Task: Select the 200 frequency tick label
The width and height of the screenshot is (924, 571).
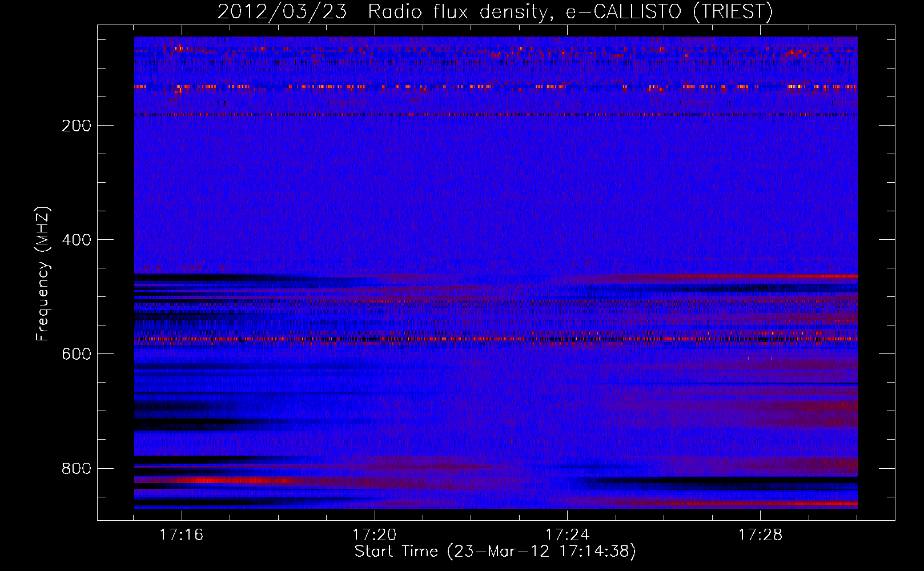Action: 77,126
